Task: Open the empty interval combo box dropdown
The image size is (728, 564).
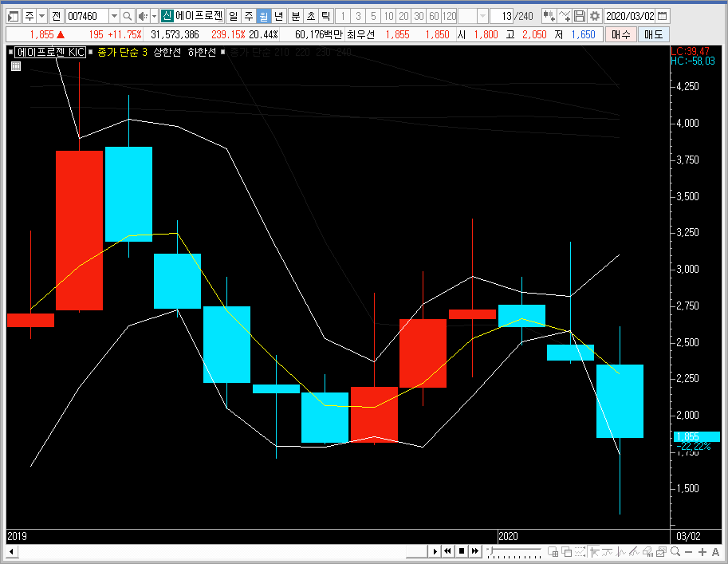Action: point(482,17)
